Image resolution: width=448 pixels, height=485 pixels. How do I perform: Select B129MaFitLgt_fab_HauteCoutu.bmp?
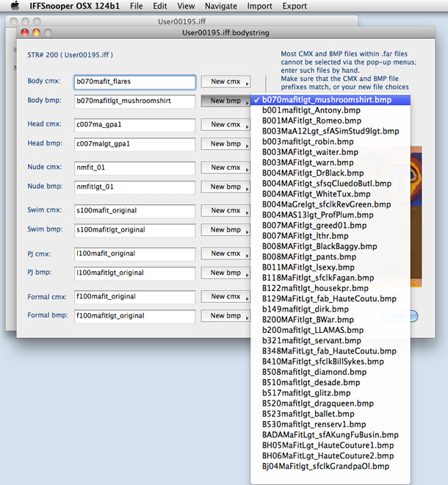point(330,299)
